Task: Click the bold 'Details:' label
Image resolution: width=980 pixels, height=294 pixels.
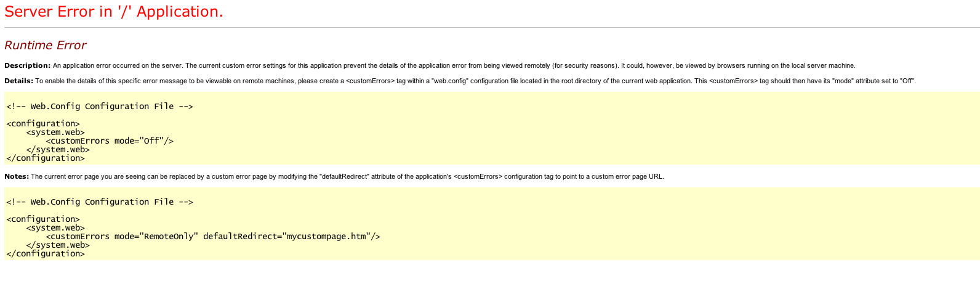Action: [x=19, y=81]
